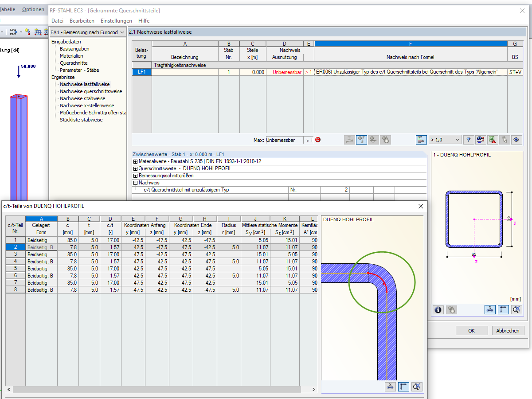This screenshot has width=532, height=399.
Task: Click the ER006 error message cell
Action: coord(411,72)
